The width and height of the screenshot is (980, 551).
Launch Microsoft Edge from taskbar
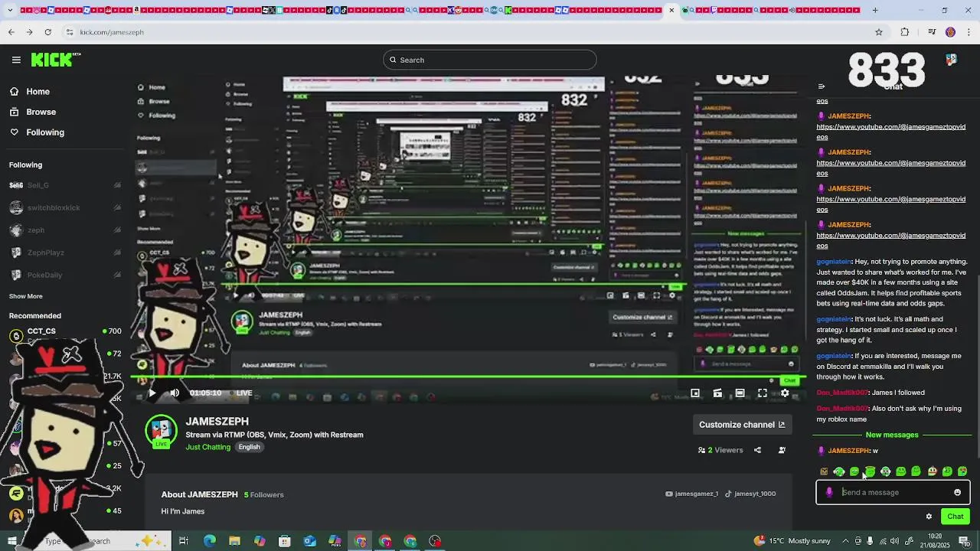click(210, 541)
